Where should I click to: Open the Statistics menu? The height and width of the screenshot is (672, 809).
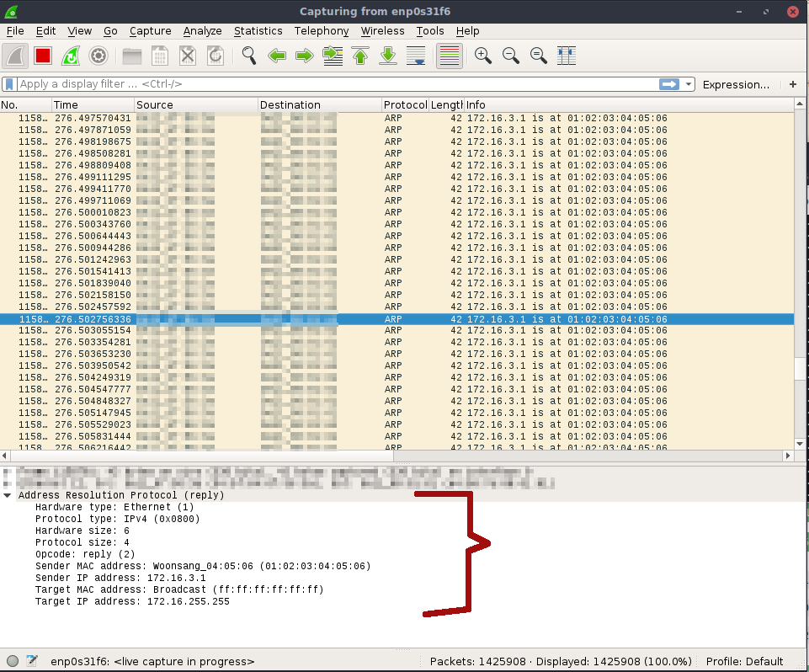pos(258,31)
